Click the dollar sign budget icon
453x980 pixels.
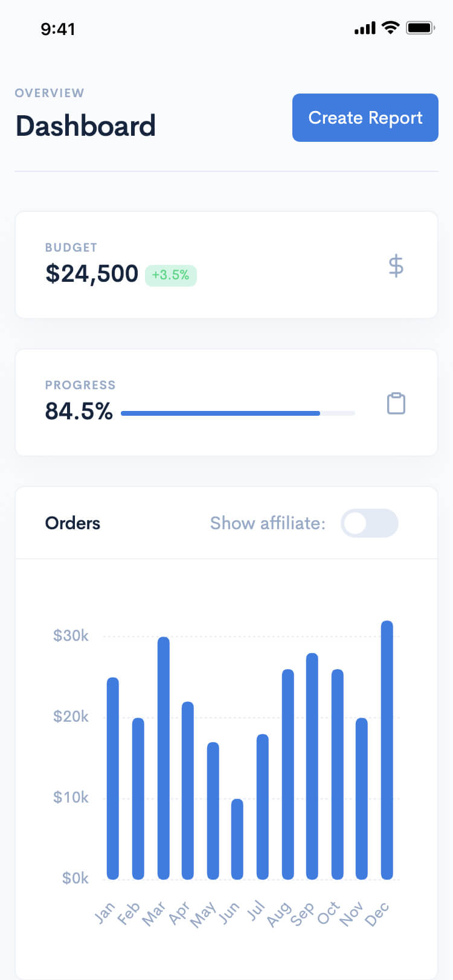396,266
